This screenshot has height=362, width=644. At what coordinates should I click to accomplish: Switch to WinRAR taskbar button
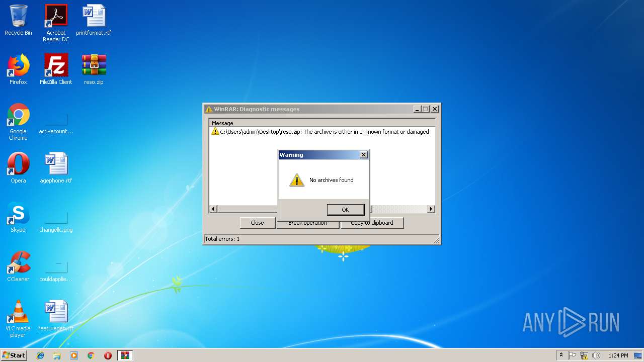pyautogui.click(x=125, y=355)
